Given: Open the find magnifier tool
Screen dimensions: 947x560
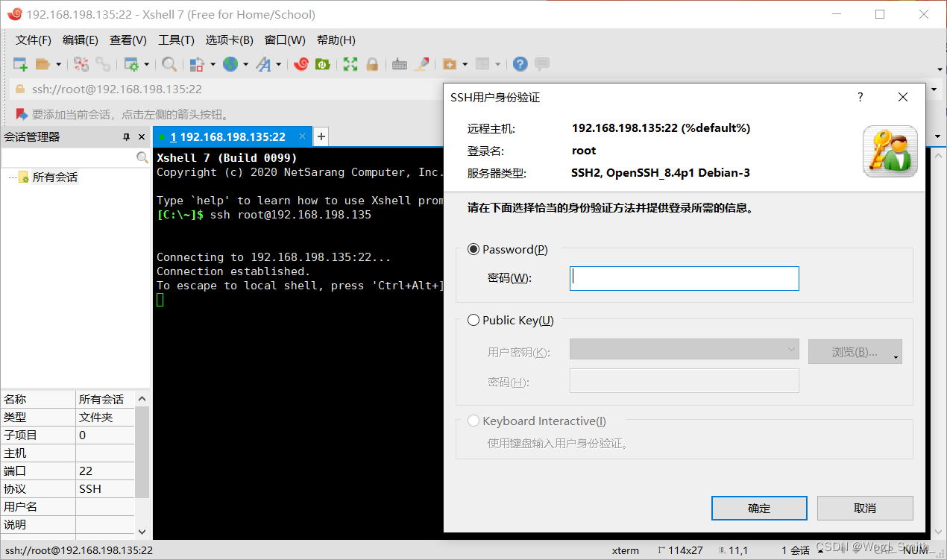Looking at the screenshot, I should [x=169, y=64].
